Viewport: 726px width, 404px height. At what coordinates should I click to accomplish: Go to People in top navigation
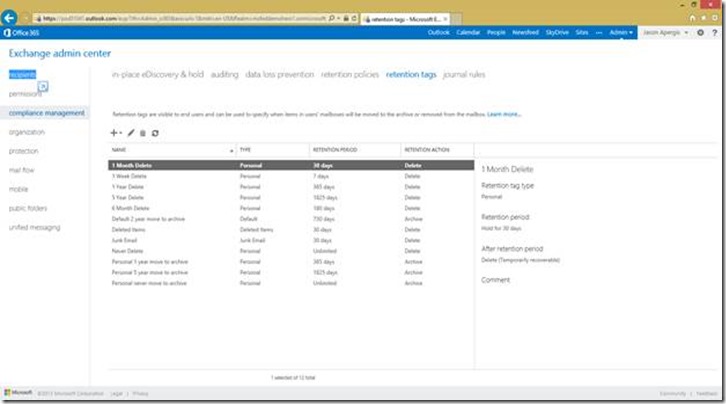point(496,32)
